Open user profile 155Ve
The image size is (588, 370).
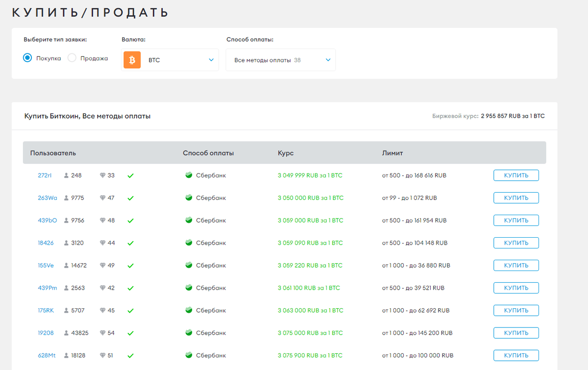(x=46, y=266)
